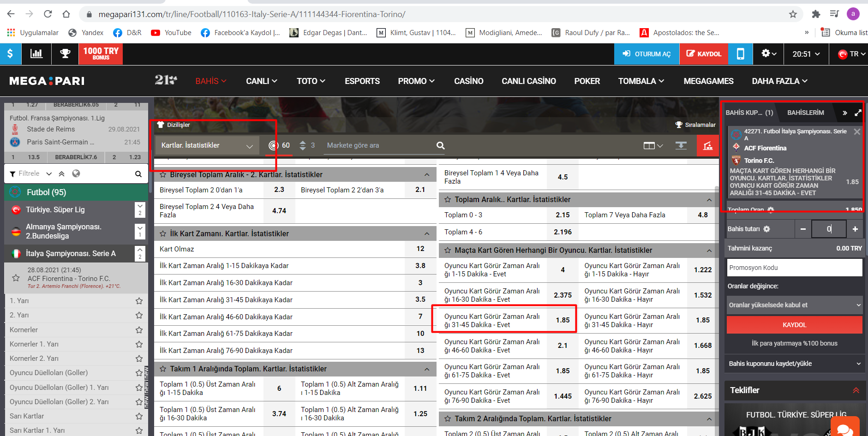Select 16-30 Dakika - Hayır odds 1.532
This screenshot has width=868, height=436.
pyautogui.click(x=702, y=295)
